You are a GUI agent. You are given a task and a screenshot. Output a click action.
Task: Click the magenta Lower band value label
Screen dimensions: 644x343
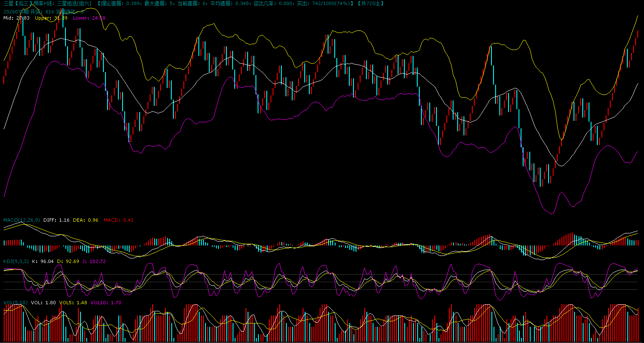pyautogui.click(x=89, y=18)
